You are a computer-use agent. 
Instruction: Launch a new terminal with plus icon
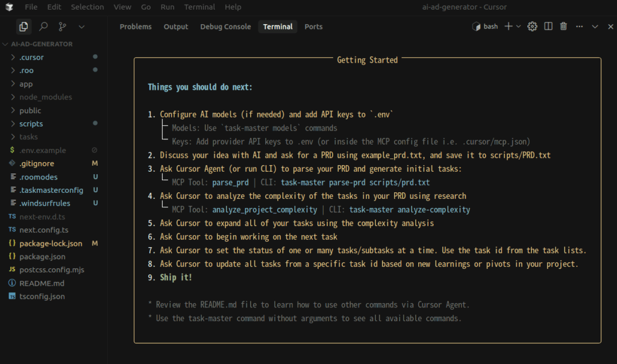(x=509, y=27)
